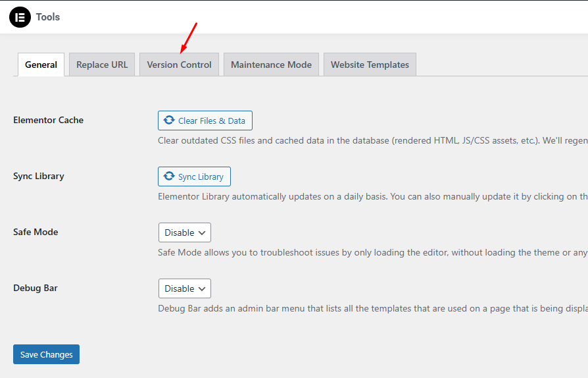Click the Safe Mode label
Screen dimensions: 588x378
coord(36,232)
